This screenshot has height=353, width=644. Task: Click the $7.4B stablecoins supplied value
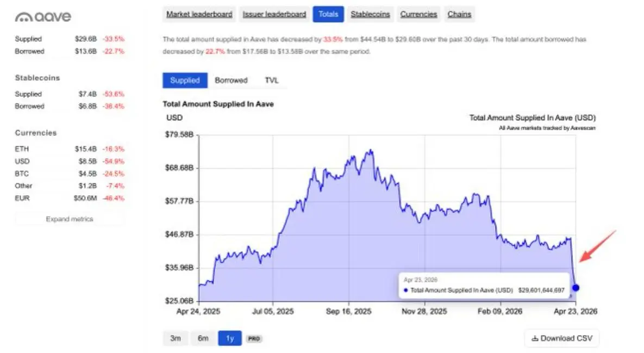coord(87,94)
